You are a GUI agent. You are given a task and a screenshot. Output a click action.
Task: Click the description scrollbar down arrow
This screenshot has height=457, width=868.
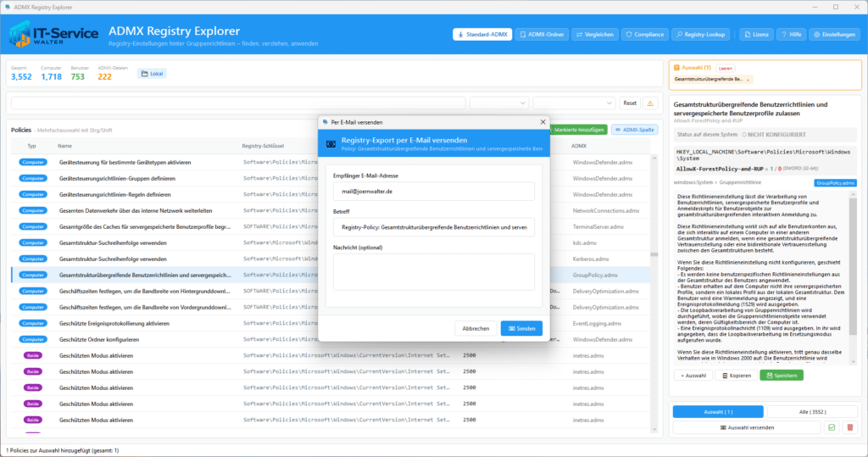point(853,362)
